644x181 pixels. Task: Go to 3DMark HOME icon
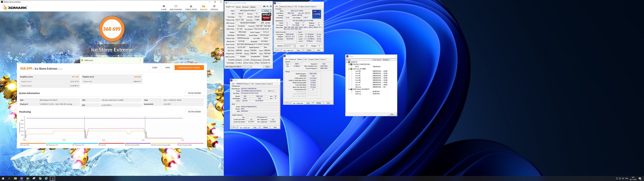coord(164,6)
